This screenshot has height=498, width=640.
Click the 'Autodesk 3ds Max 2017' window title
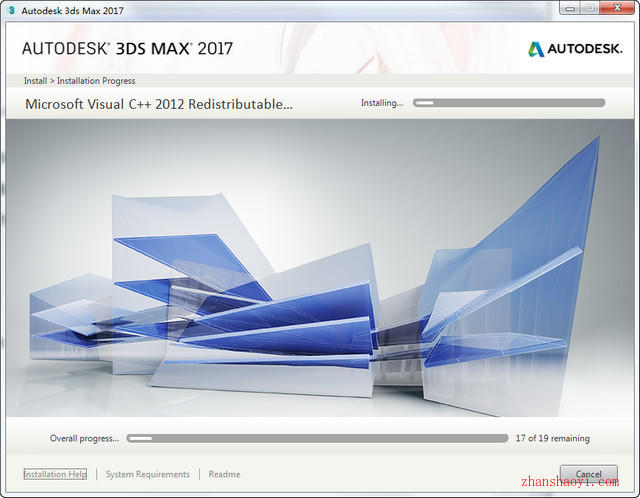[x=72, y=11]
